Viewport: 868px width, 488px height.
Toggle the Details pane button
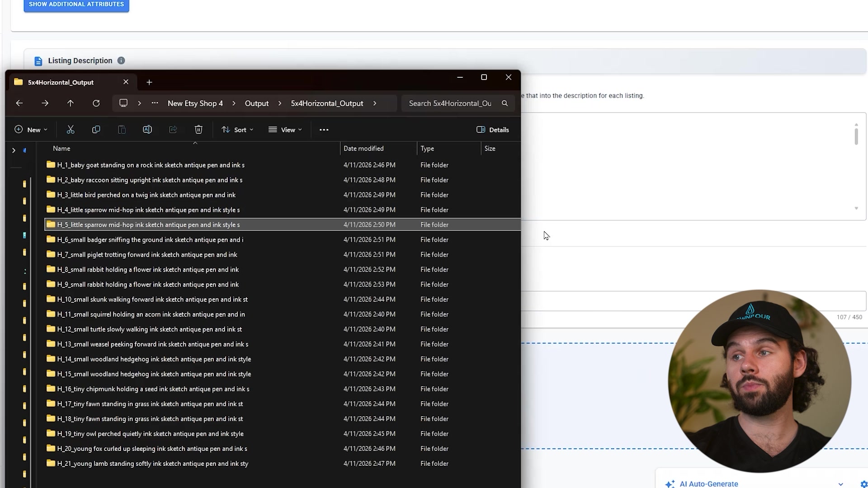coord(493,130)
